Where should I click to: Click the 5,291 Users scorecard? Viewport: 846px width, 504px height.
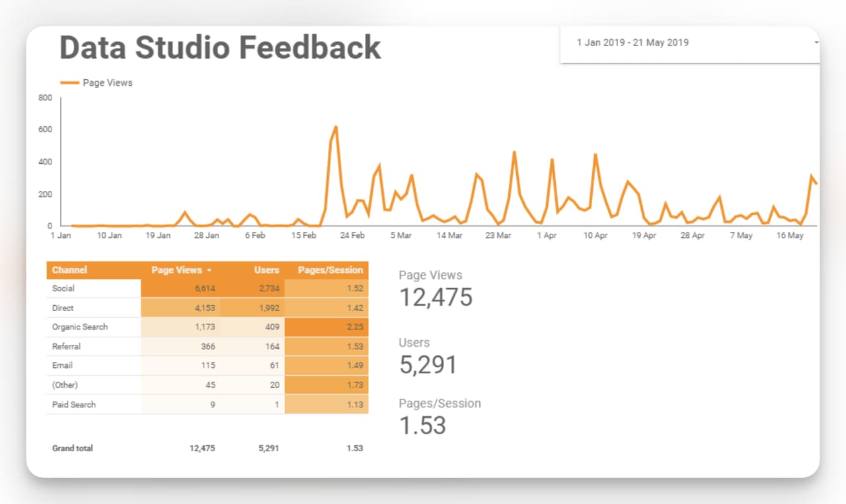[428, 356]
